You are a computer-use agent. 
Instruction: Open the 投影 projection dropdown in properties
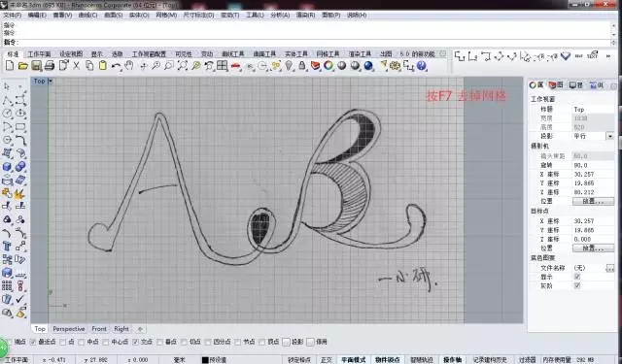pyautogui.click(x=610, y=136)
